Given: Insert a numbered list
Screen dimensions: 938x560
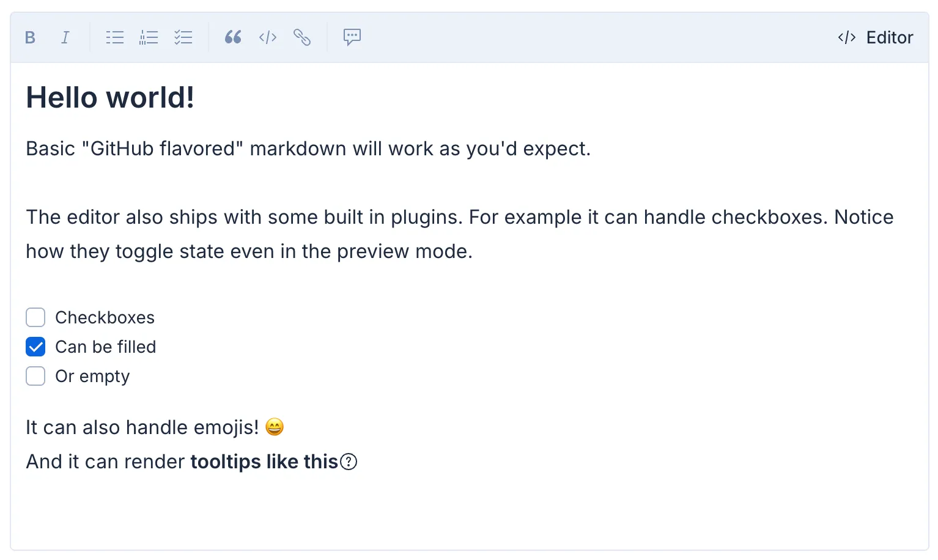Looking at the screenshot, I should 149,38.
